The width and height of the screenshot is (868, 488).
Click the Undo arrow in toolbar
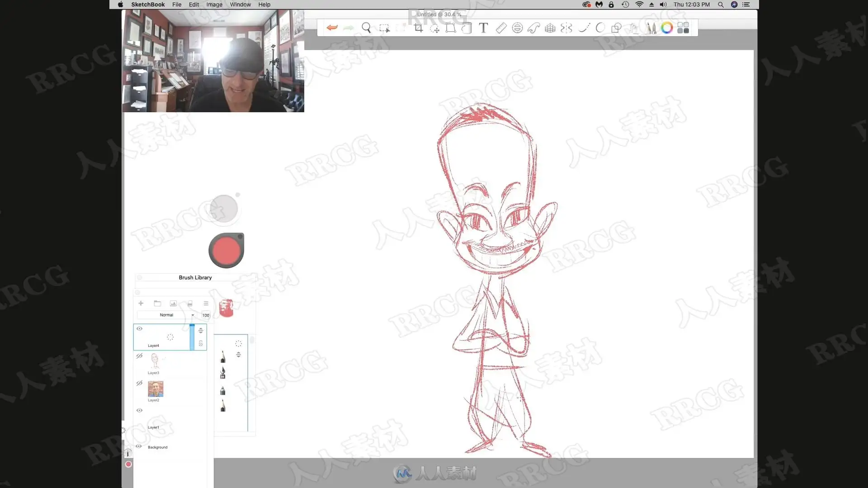coord(332,28)
